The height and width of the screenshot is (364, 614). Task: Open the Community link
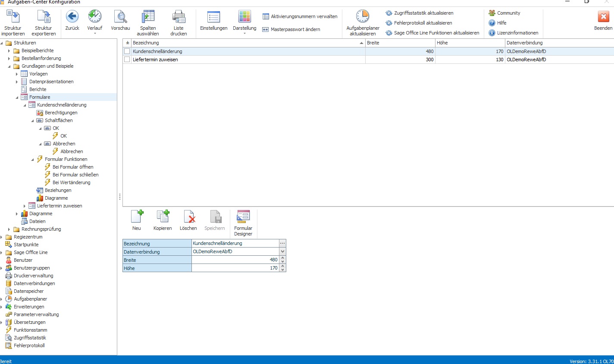pyautogui.click(x=504, y=13)
